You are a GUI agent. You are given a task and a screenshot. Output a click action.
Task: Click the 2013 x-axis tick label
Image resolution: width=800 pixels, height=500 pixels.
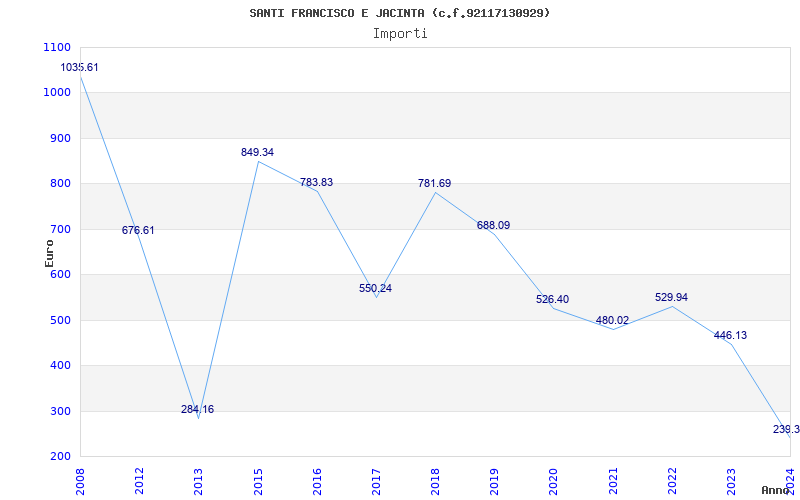[x=198, y=481]
